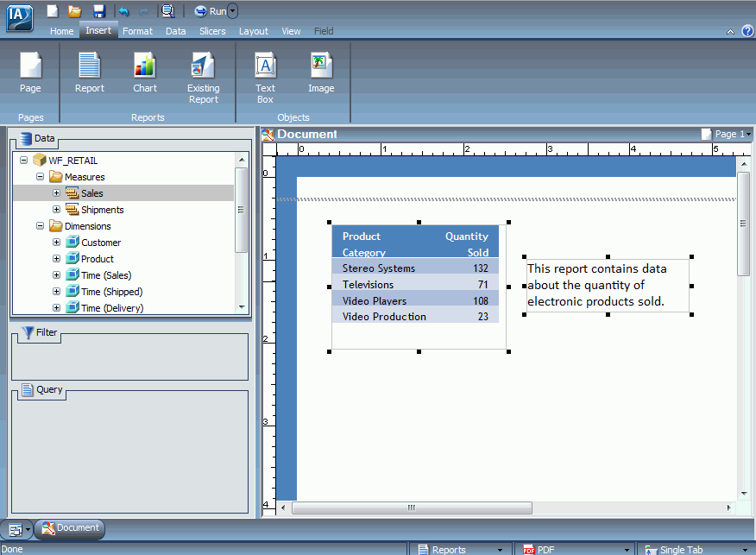Click the Save floppy disk icon
This screenshot has height=555, width=756.
(99, 11)
